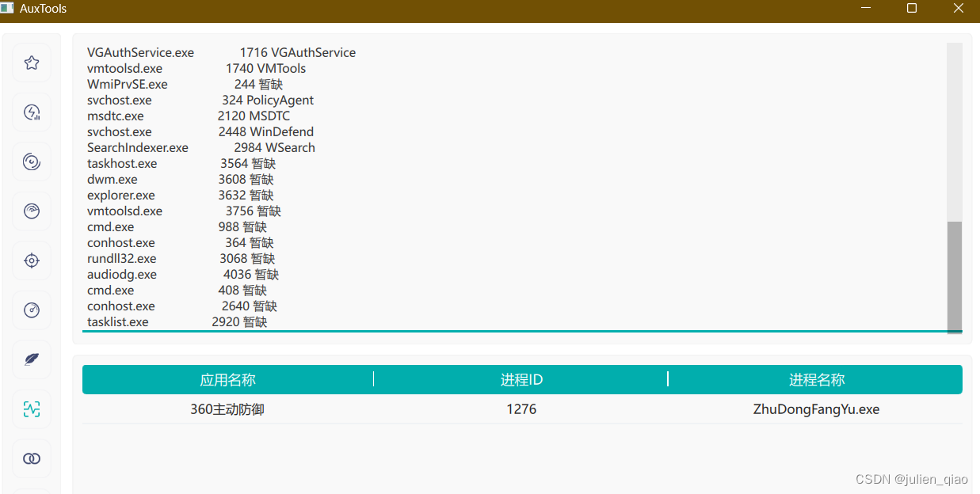The image size is (980, 494).
Task: Click the vmtoolsd.exe 3756 line
Action: [x=184, y=211]
